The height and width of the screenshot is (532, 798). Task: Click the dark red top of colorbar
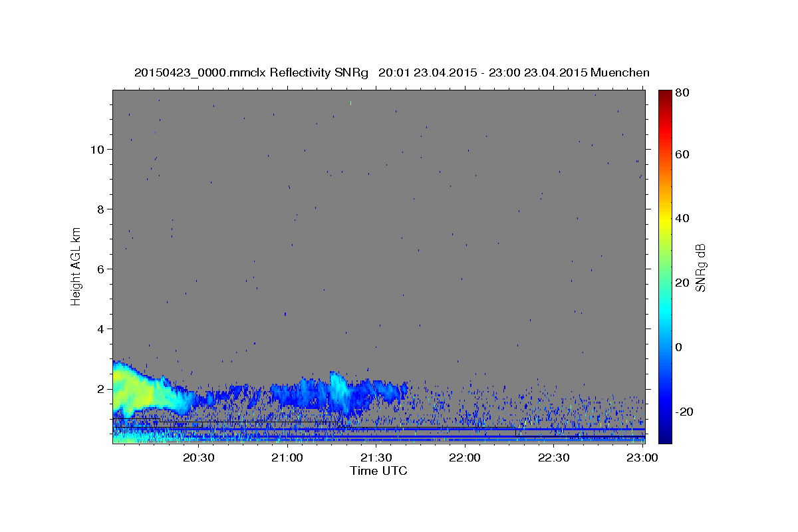(665, 96)
